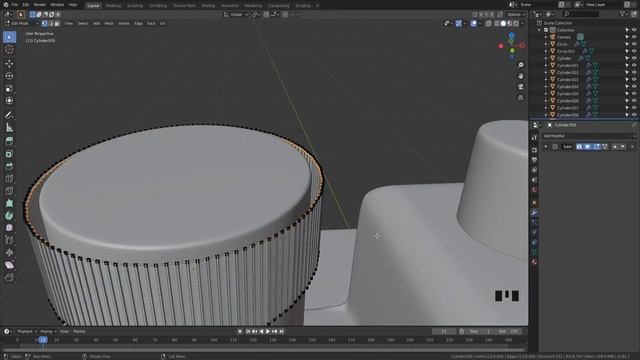The image size is (640, 360).
Task: Switch to rendered viewport shading
Action: tap(516, 24)
